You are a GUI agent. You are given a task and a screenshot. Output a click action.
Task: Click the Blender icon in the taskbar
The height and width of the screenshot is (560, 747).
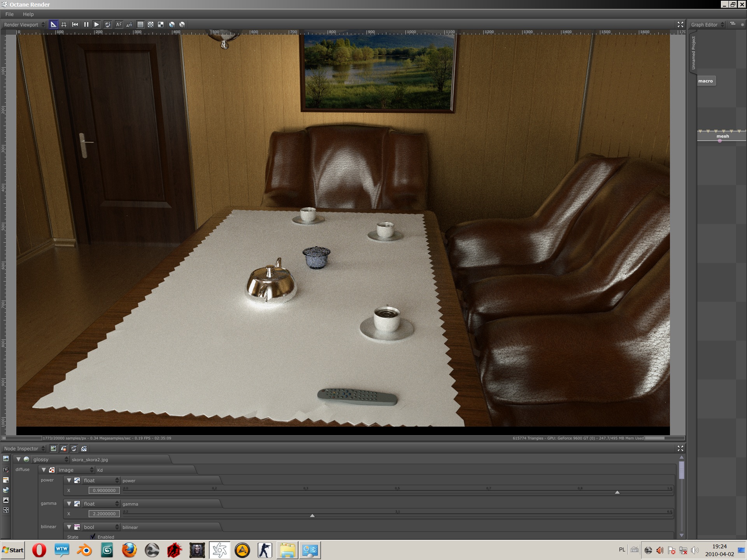click(84, 550)
